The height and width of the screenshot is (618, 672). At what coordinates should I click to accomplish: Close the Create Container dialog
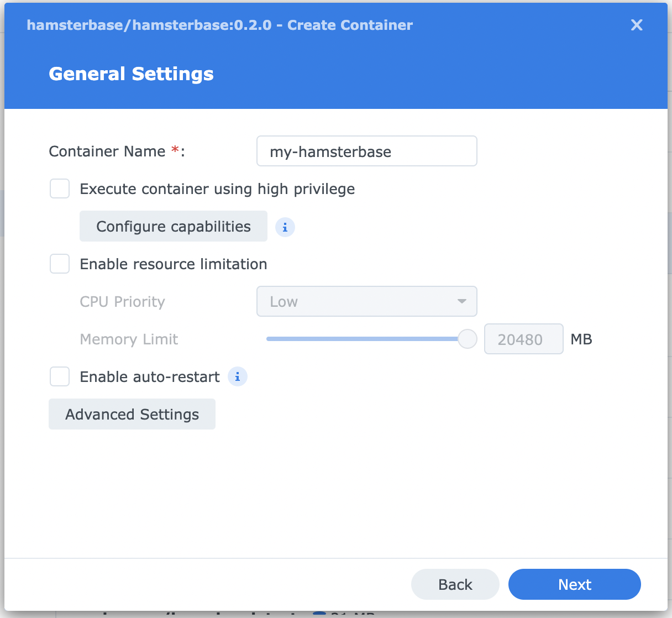[x=637, y=25]
